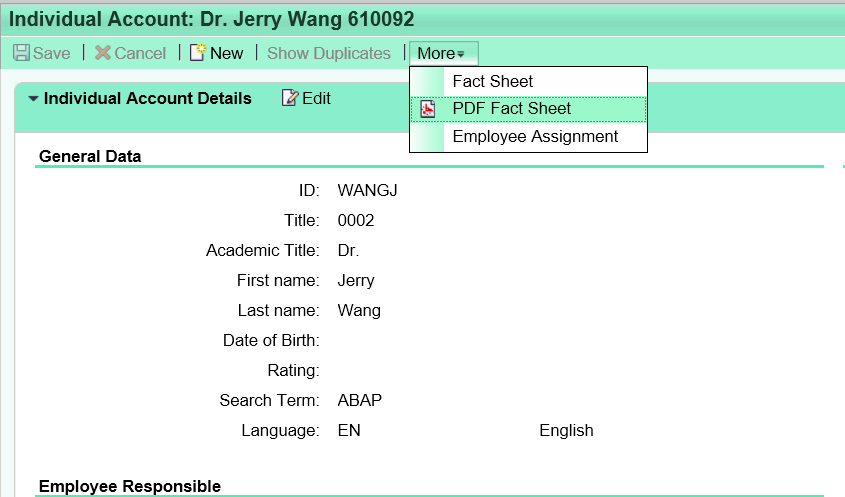The image size is (845, 497).
Task: Click the Save floppy disk icon
Action: tap(21, 53)
